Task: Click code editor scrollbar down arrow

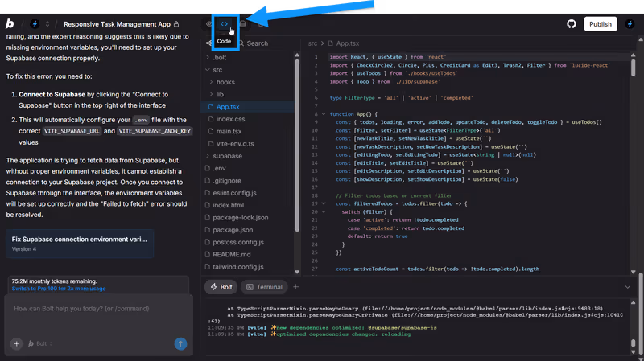Action: (633, 272)
